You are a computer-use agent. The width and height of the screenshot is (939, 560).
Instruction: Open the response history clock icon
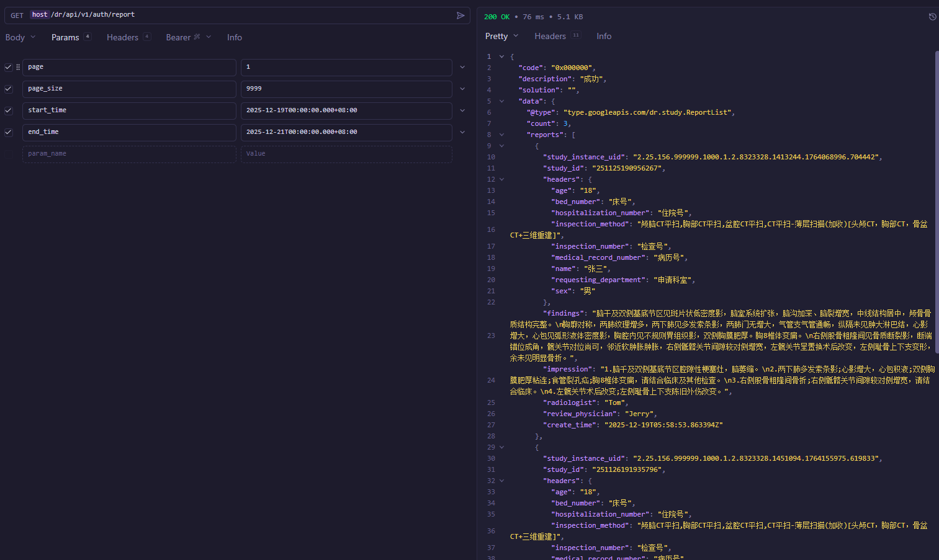point(932,17)
